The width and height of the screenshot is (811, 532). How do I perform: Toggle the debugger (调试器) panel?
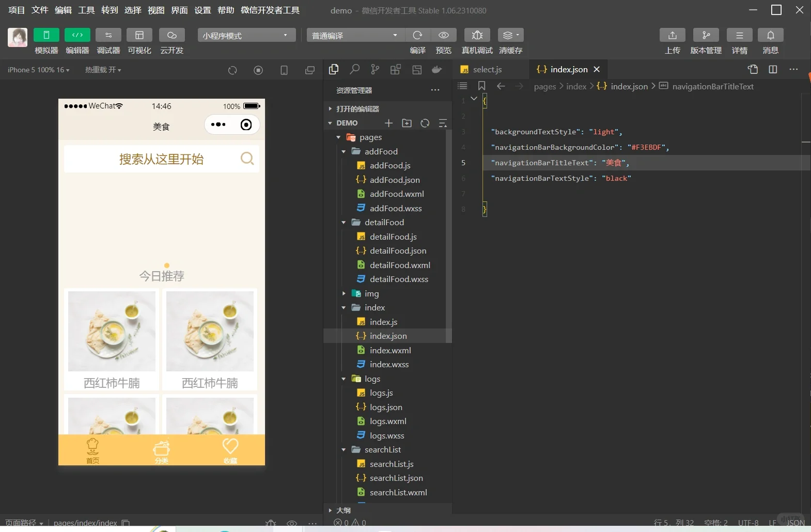[108, 35]
